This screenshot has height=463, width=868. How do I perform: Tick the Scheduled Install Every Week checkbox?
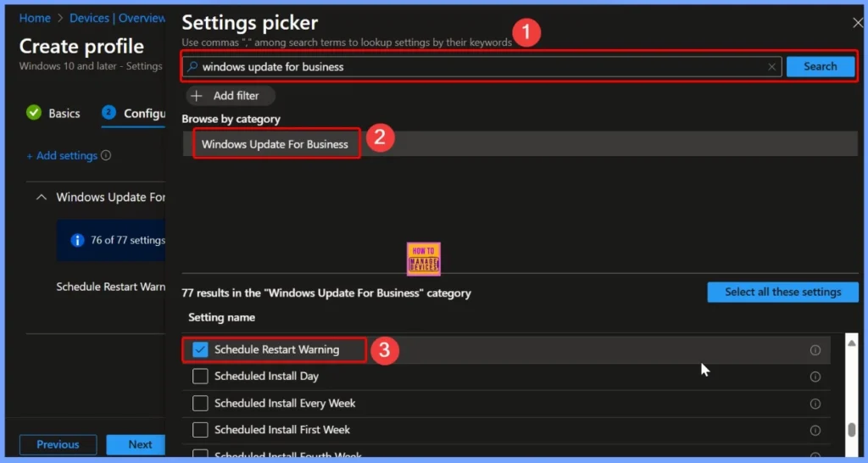pyautogui.click(x=200, y=404)
